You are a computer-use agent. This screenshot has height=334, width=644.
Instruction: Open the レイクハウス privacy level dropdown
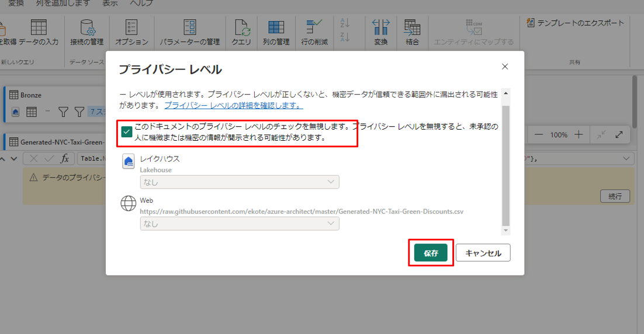(x=240, y=182)
